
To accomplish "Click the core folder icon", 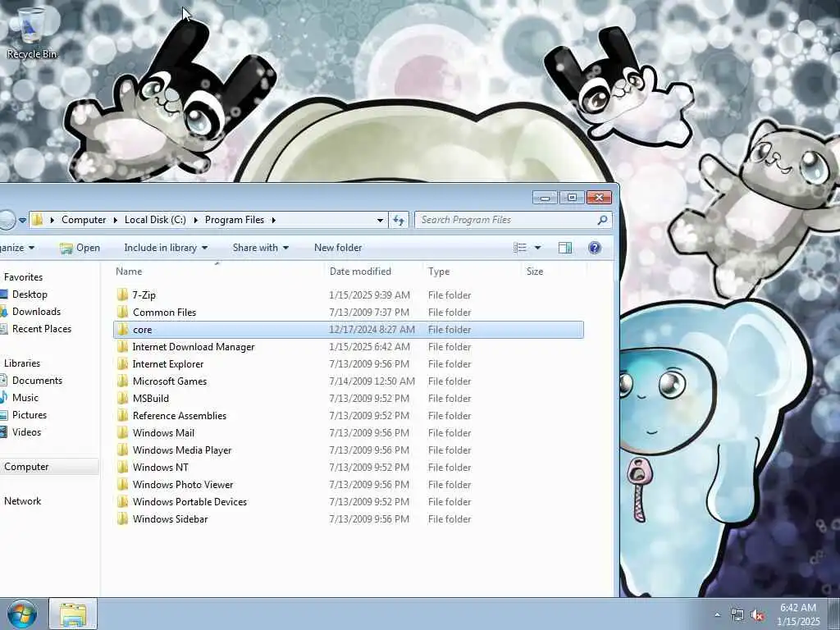I will [123, 329].
